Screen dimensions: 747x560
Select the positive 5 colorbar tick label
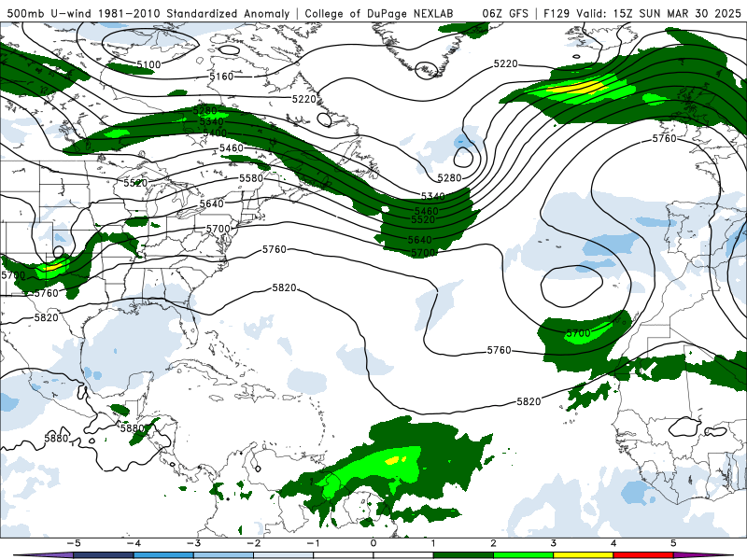pyautogui.click(x=673, y=543)
